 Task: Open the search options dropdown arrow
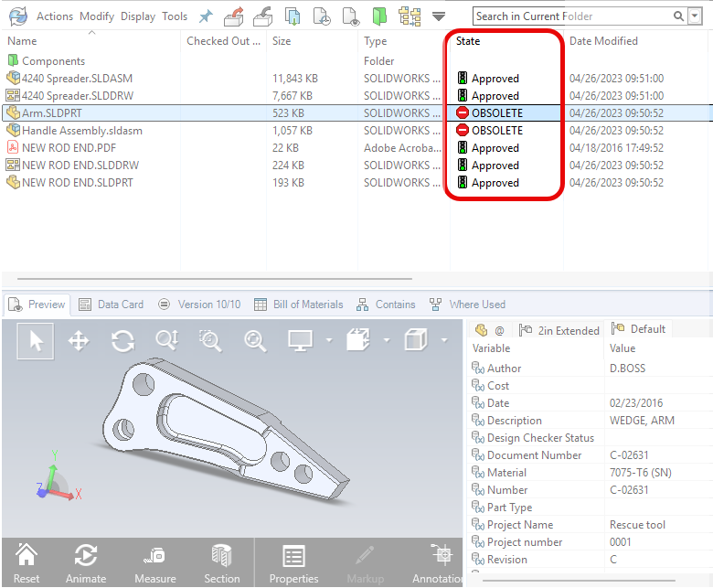[695, 16]
